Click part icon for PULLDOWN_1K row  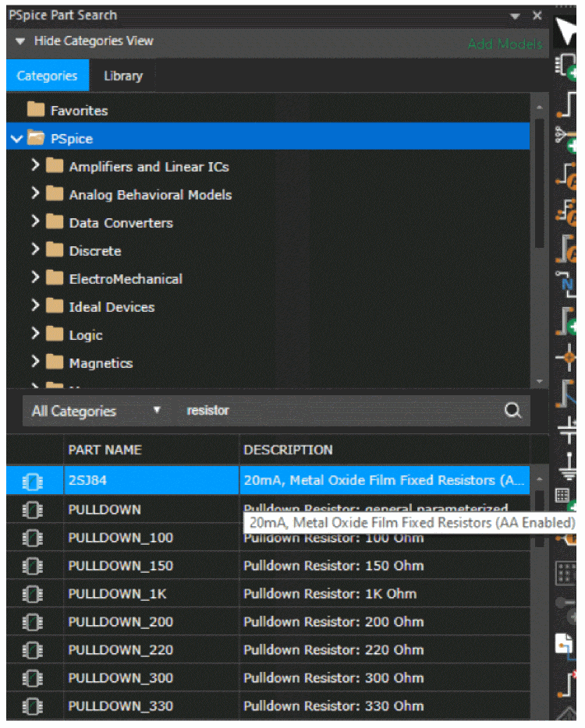coord(33,594)
